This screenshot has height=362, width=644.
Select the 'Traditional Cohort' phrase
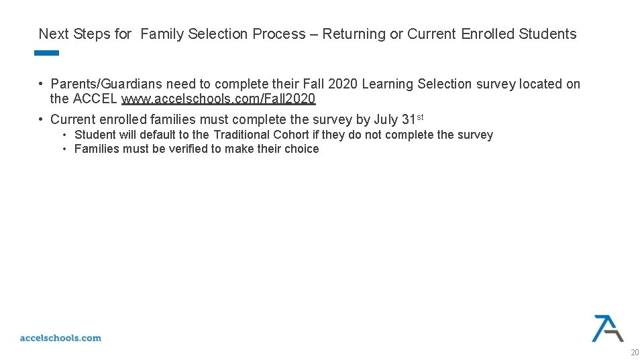pos(261,135)
